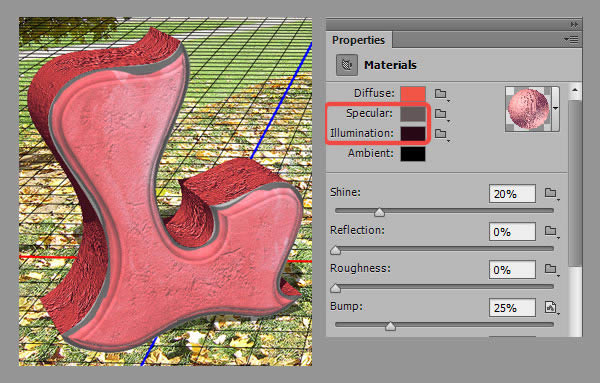600x383 pixels.
Task: Click the Specular label
Action: coord(370,113)
